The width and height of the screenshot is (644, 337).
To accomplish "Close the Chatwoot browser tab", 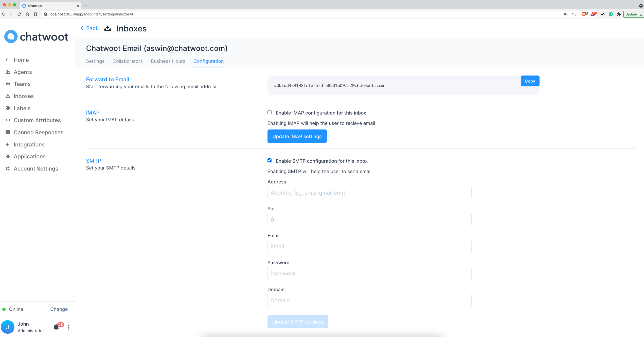I will coord(78,6).
